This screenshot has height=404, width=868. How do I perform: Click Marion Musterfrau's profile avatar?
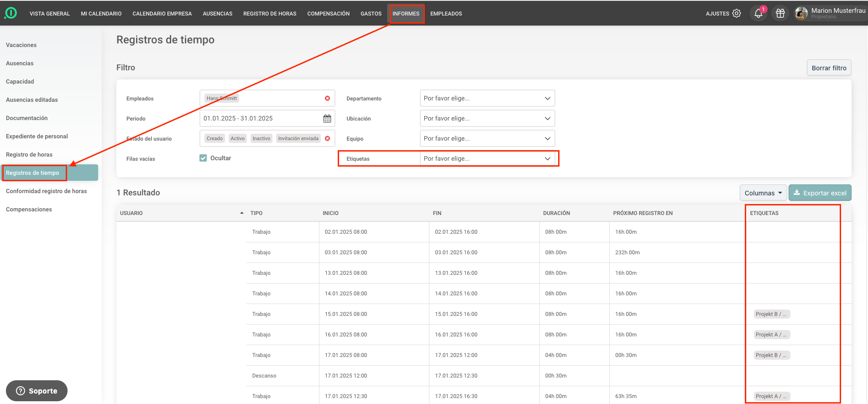pos(801,14)
